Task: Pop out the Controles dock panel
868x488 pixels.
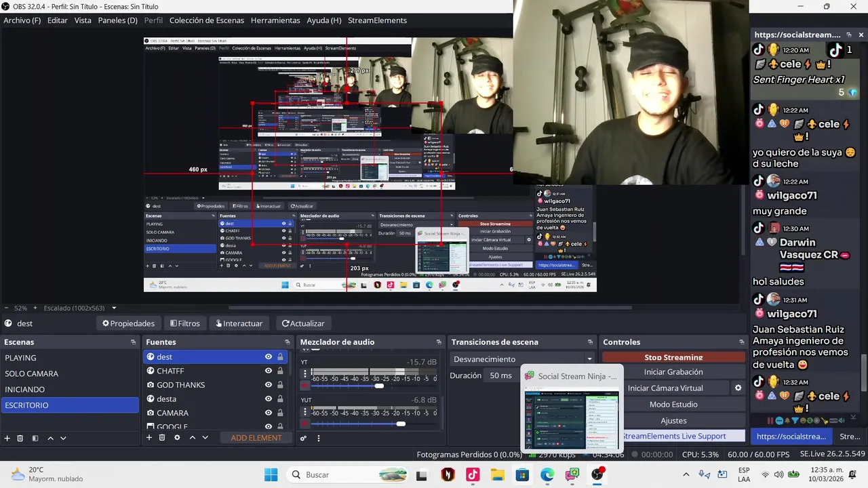Action: click(x=741, y=342)
